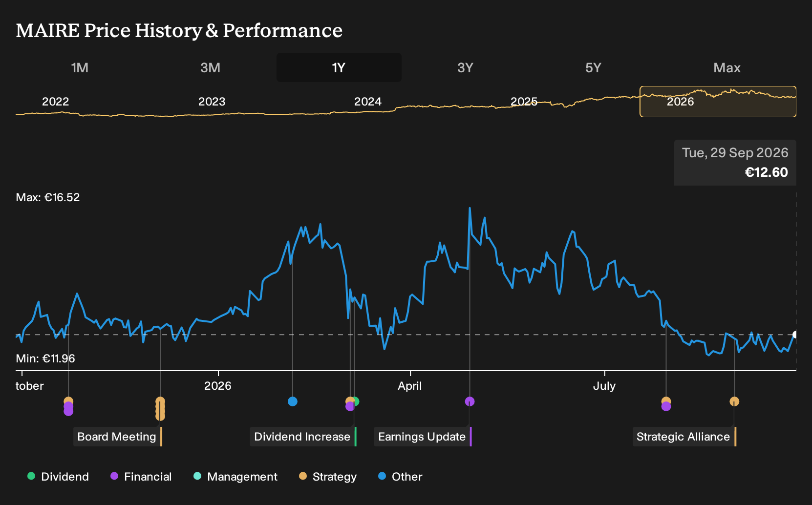812x505 pixels.
Task: Click the 2026 x-axis label
Action: click(x=217, y=386)
